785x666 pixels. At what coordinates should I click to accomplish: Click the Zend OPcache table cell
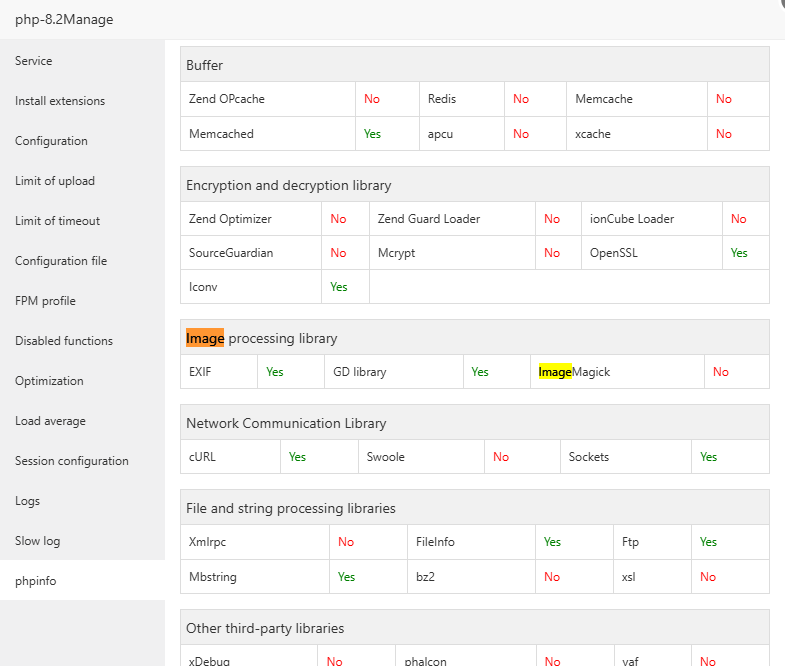pyautogui.click(x=227, y=99)
